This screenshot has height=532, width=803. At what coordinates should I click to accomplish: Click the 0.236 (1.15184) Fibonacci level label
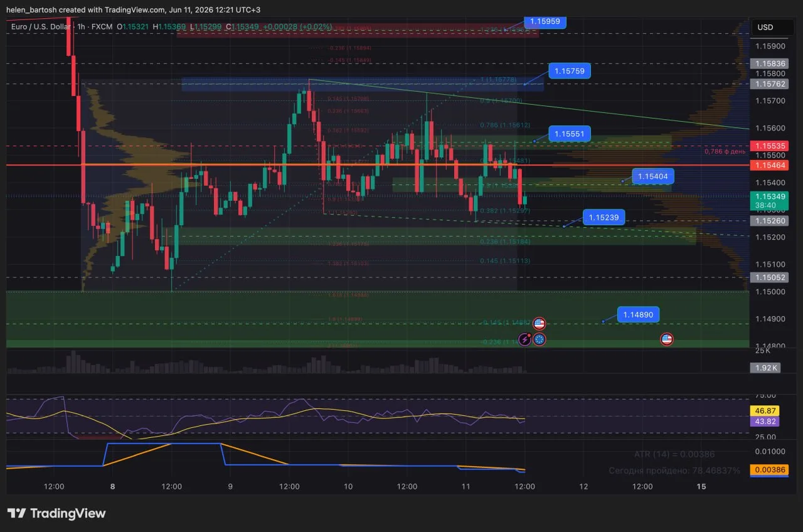tap(505, 242)
